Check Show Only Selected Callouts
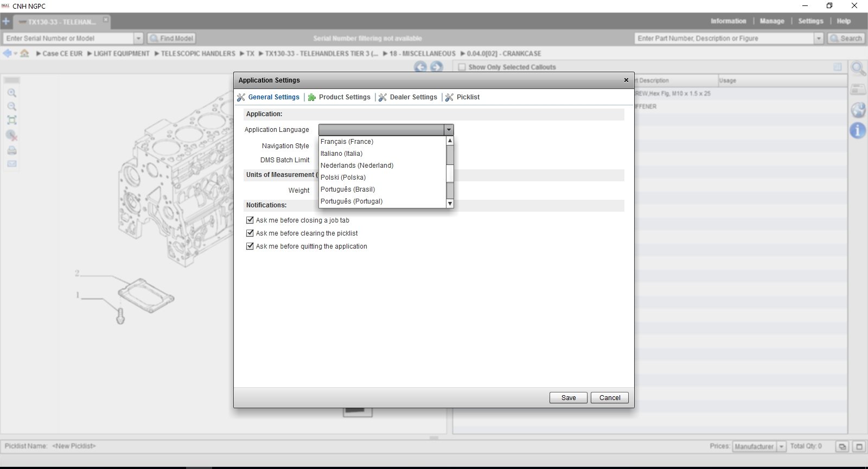The height and width of the screenshot is (469, 868). 462,67
